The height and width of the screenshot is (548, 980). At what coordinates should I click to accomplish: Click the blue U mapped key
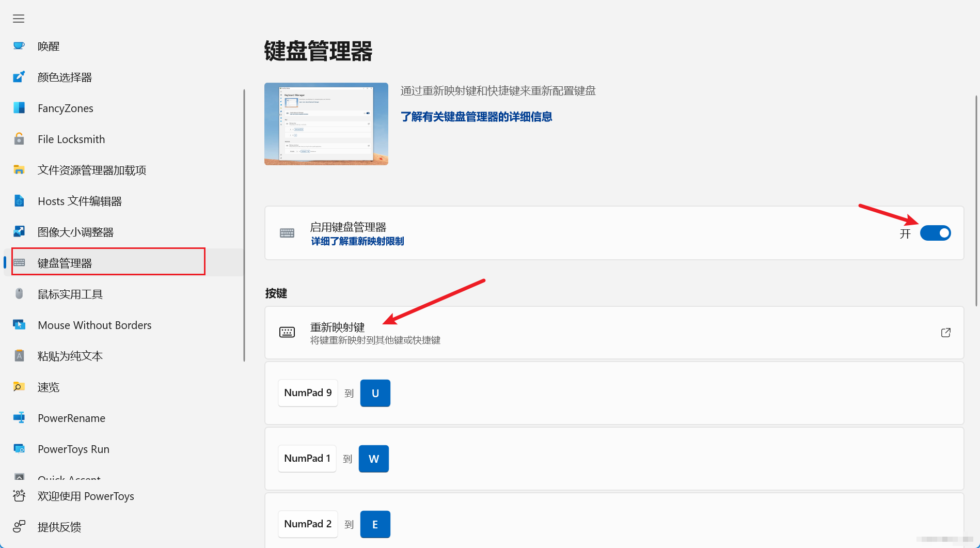(x=375, y=393)
